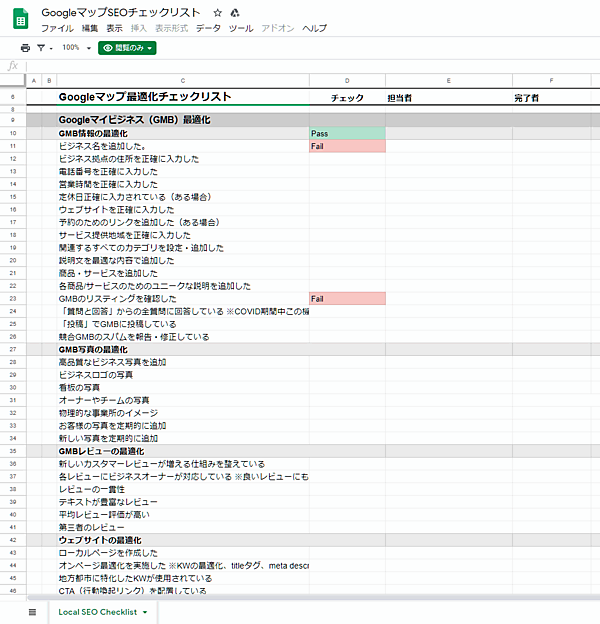The image size is (600, 624).
Task: Open the 100% zoom dropdown
Action: click(76, 47)
